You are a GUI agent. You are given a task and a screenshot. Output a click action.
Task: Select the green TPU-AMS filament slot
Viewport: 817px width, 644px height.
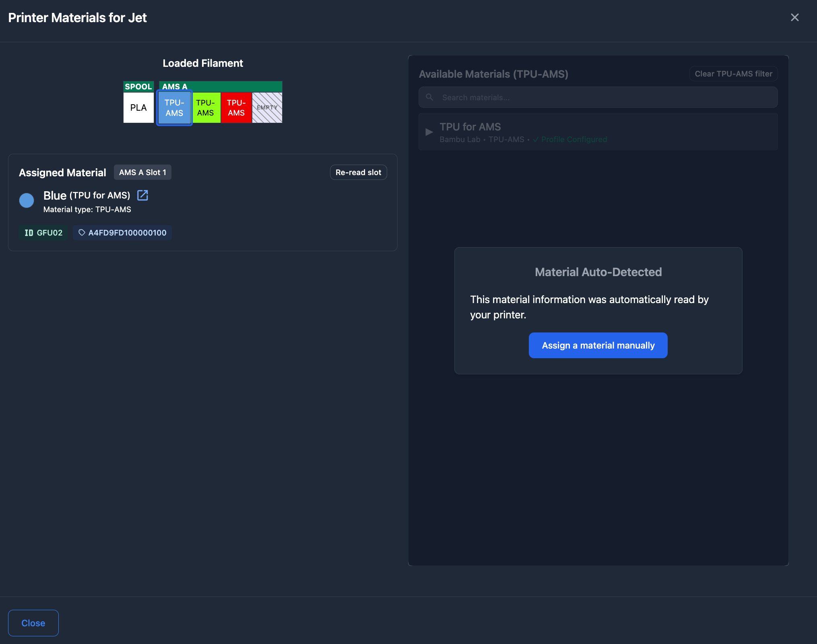206,108
